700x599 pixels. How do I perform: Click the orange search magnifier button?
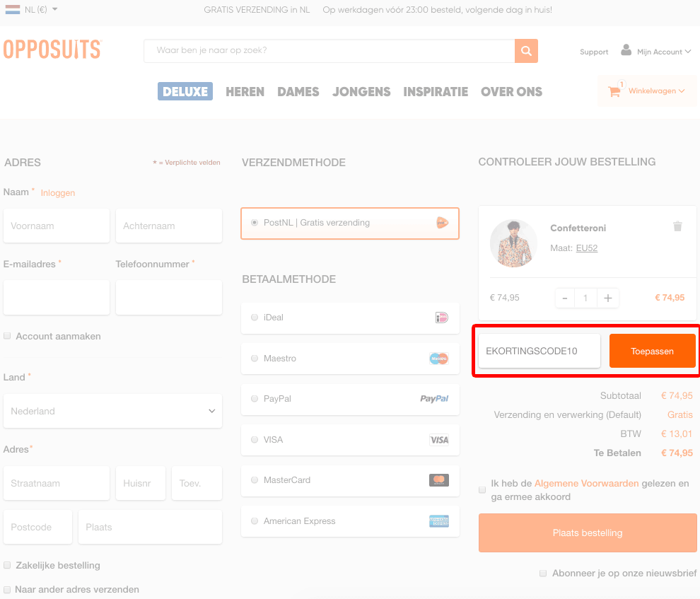pos(526,51)
